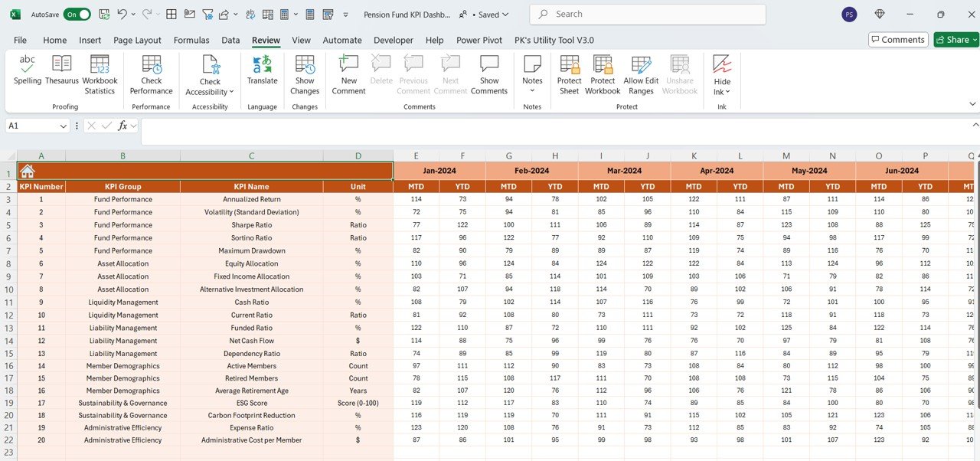Click Protect Workbook

pos(603,75)
